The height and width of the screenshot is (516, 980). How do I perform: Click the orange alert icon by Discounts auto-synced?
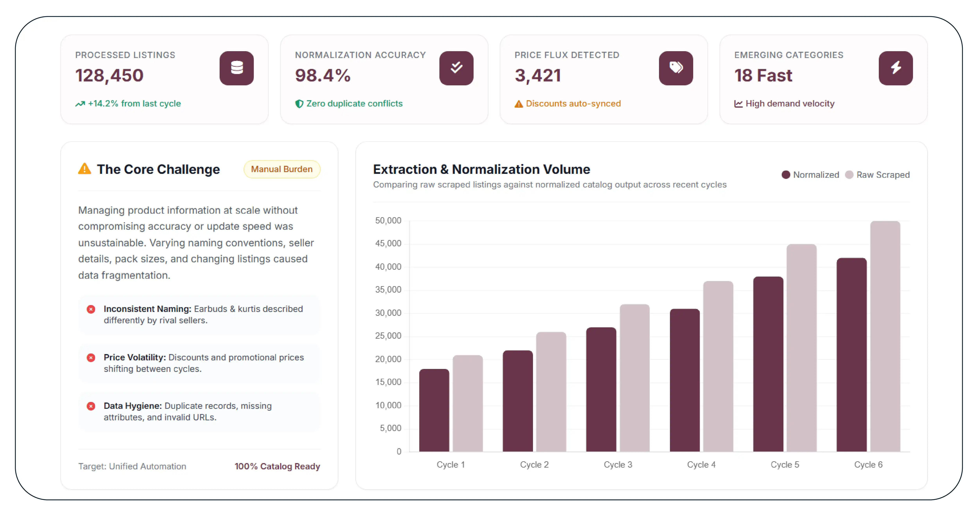tap(519, 104)
